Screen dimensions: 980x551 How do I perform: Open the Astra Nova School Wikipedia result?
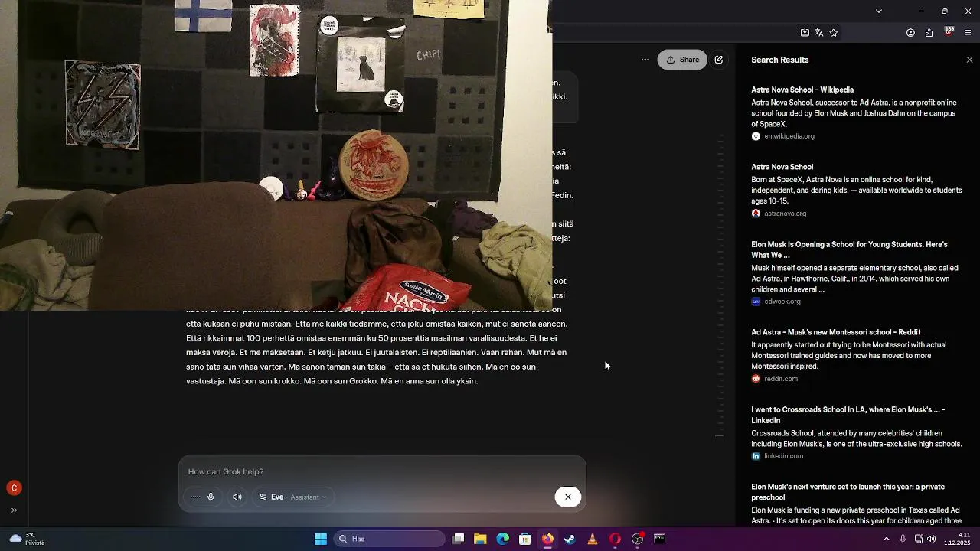coord(802,90)
